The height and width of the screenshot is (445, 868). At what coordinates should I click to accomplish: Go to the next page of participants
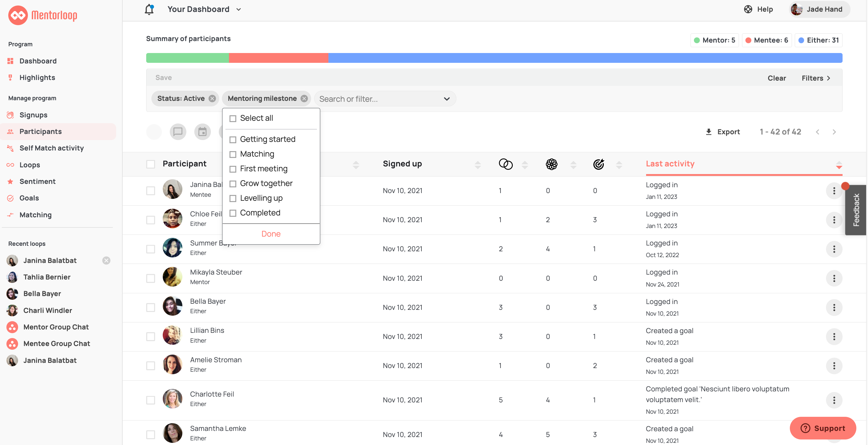click(834, 132)
